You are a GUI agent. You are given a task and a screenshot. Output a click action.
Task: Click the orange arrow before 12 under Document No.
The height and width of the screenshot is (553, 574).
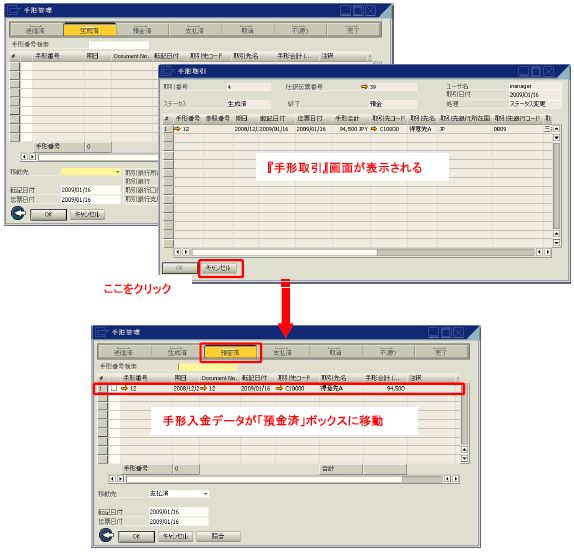(204, 388)
